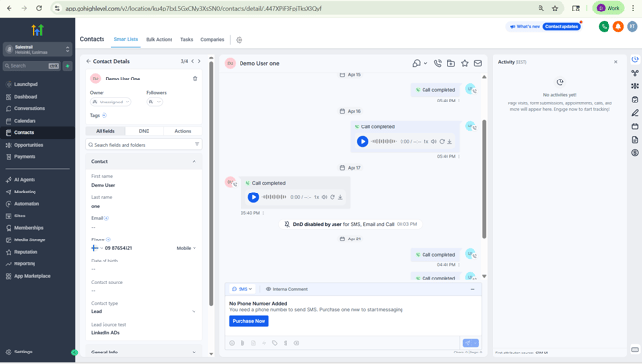Play the Apr 16 call recording
The height and width of the screenshot is (364, 642).
point(362,141)
